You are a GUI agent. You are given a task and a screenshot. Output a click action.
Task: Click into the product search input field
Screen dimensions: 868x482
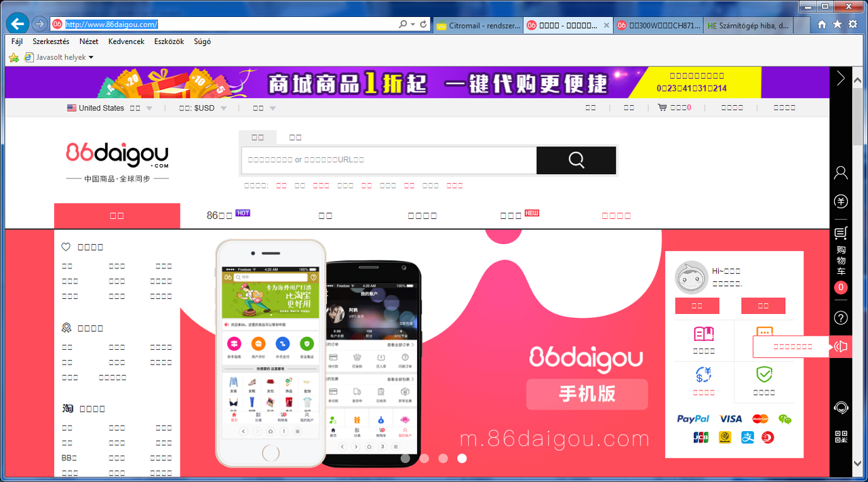(x=389, y=161)
